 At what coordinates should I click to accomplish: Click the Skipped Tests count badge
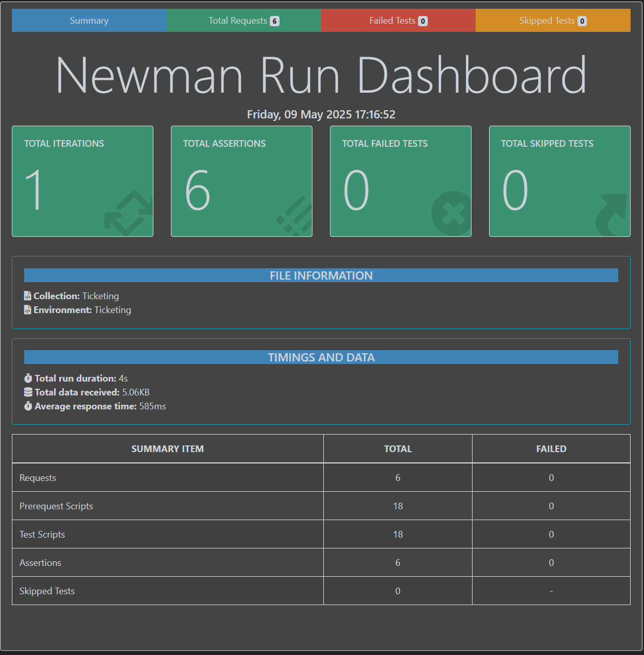coord(582,21)
